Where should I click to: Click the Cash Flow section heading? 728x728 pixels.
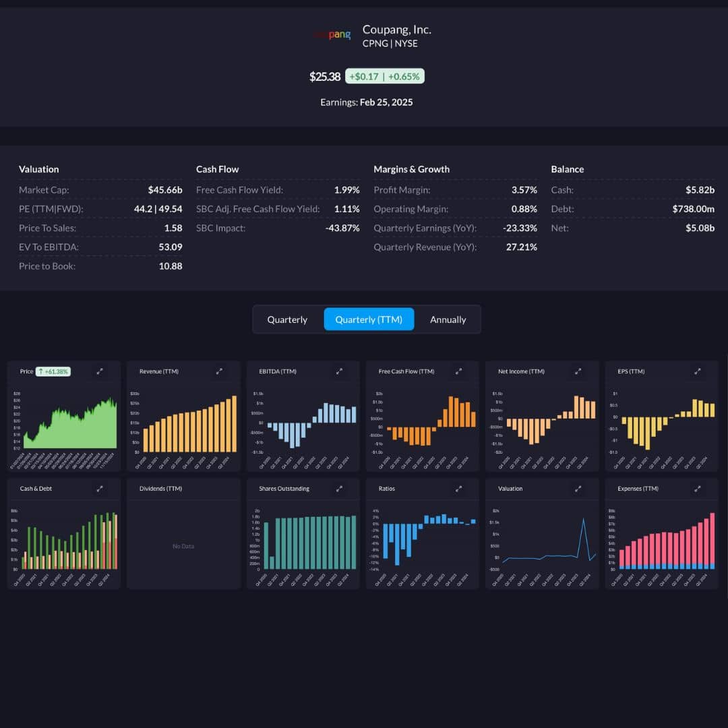tap(217, 169)
